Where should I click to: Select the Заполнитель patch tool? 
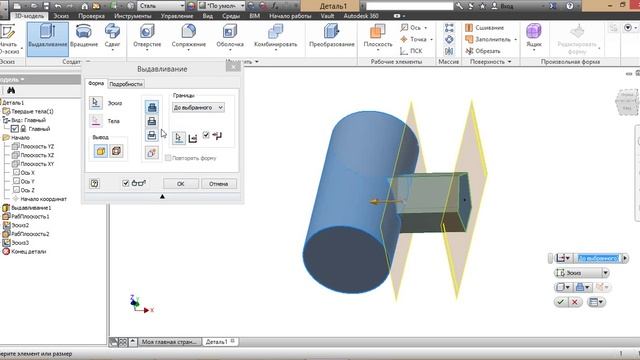491,39
